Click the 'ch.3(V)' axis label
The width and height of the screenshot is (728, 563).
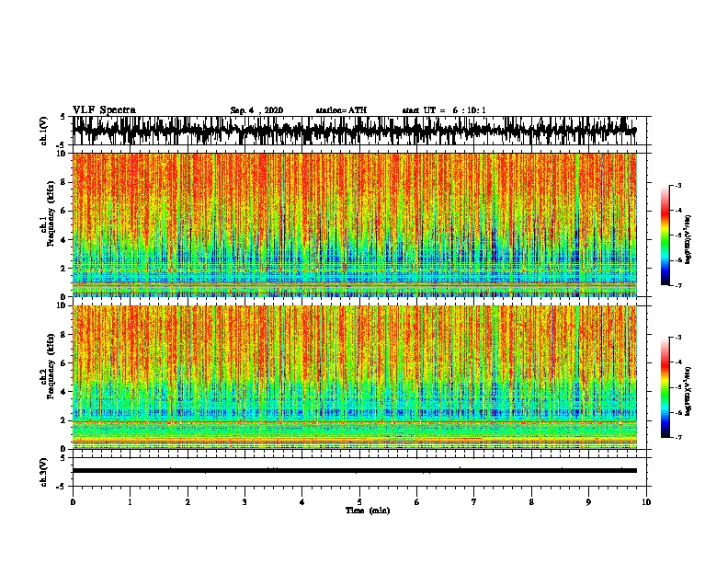click(44, 472)
